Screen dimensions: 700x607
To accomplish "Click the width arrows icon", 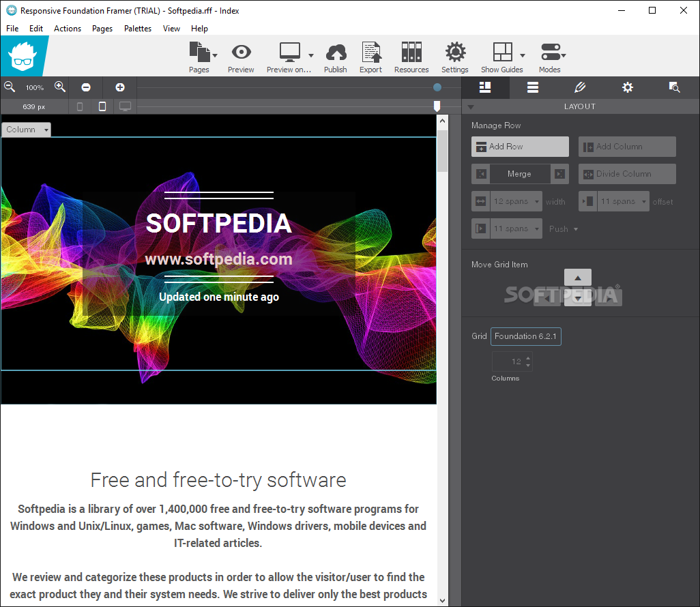I will (481, 201).
